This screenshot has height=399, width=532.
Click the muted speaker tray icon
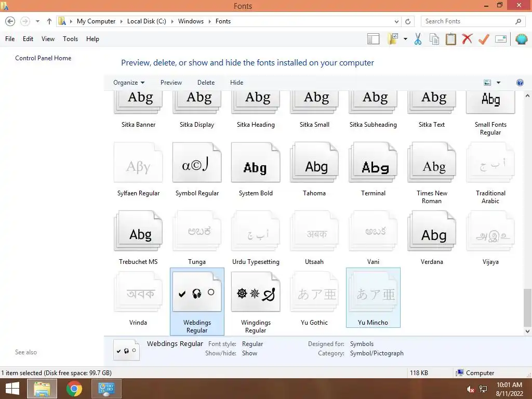pos(470,390)
